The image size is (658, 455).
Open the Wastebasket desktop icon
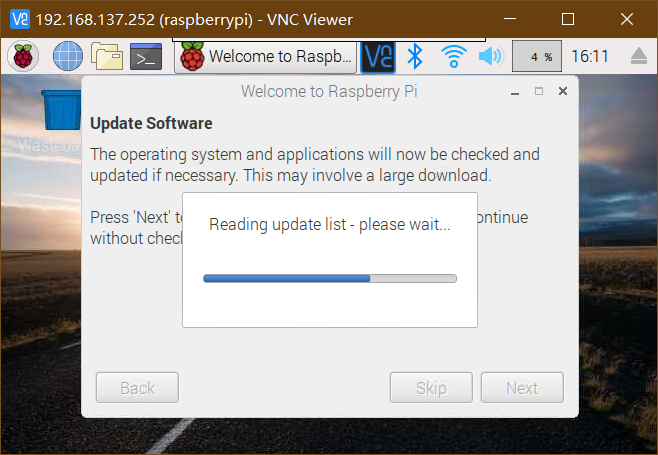pyautogui.click(x=61, y=110)
